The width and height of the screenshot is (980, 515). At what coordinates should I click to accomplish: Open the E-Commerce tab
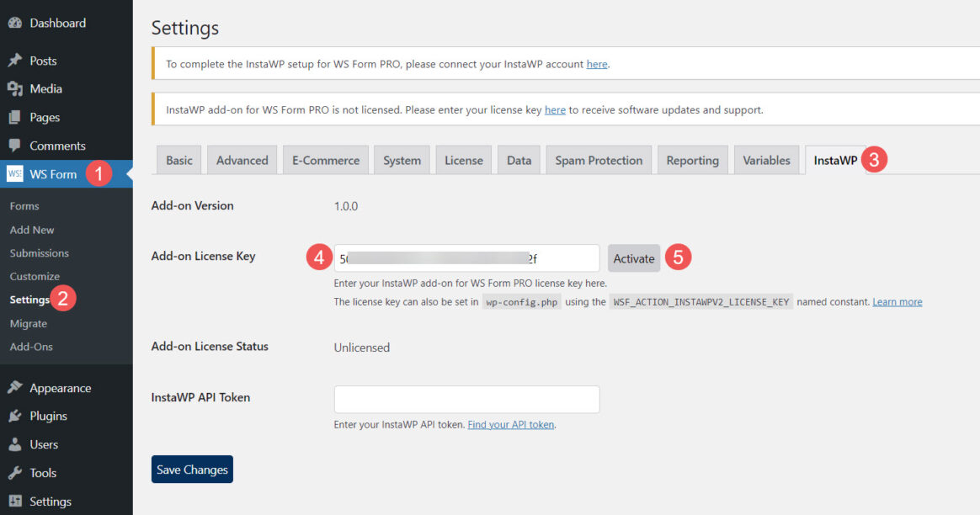click(326, 160)
